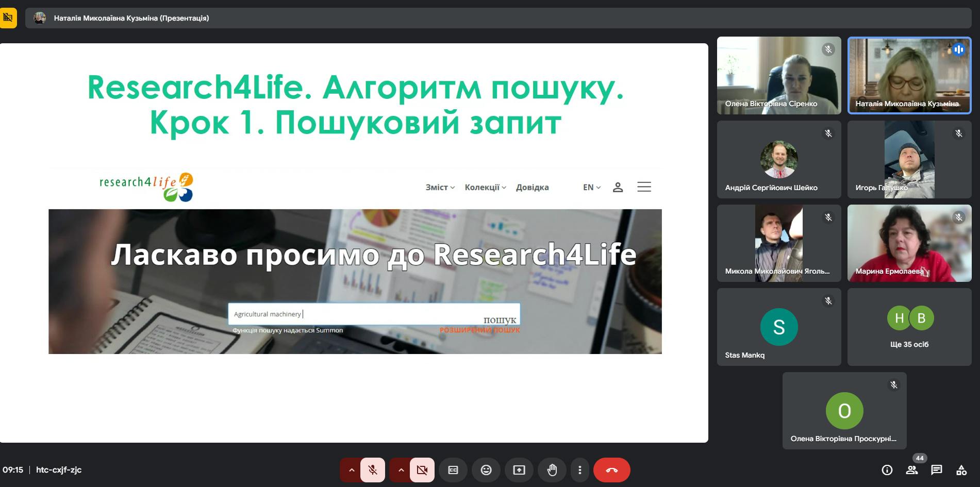
Task: Click muted mic icon on Олена Проскурні tile
Action: (894, 385)
